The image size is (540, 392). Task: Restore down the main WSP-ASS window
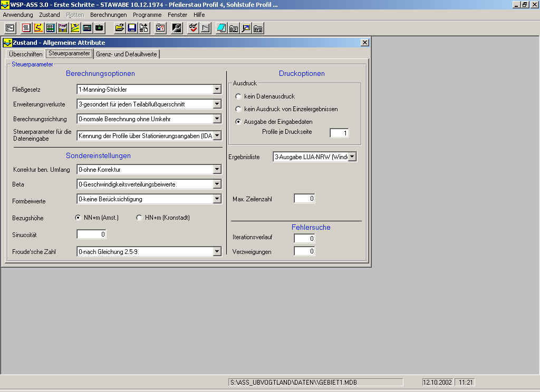(x=525, y=4)
